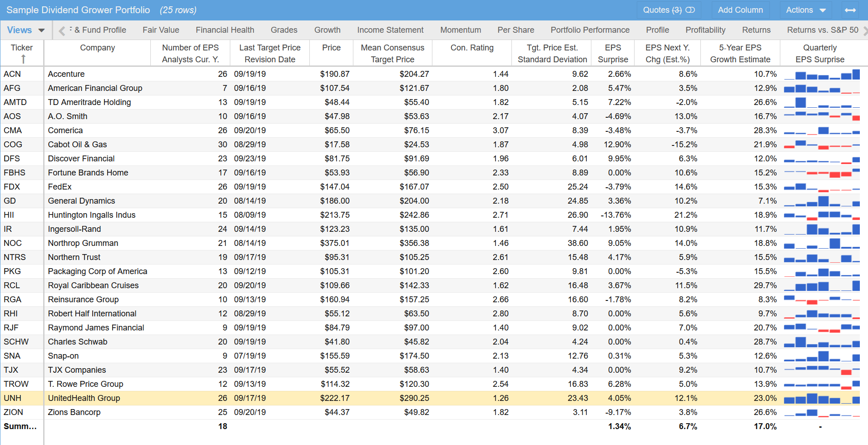This screenshot has height=445, width=868.
Task: Click the UNH quarterly EPS surprise sparkline
Action: pos(822,398)
